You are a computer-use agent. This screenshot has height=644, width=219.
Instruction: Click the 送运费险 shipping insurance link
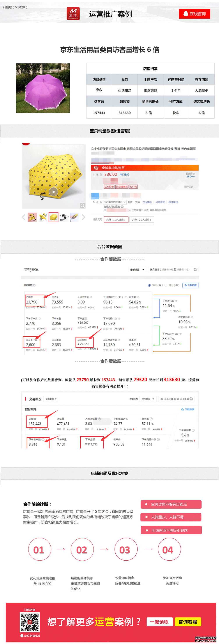[147, 202]
